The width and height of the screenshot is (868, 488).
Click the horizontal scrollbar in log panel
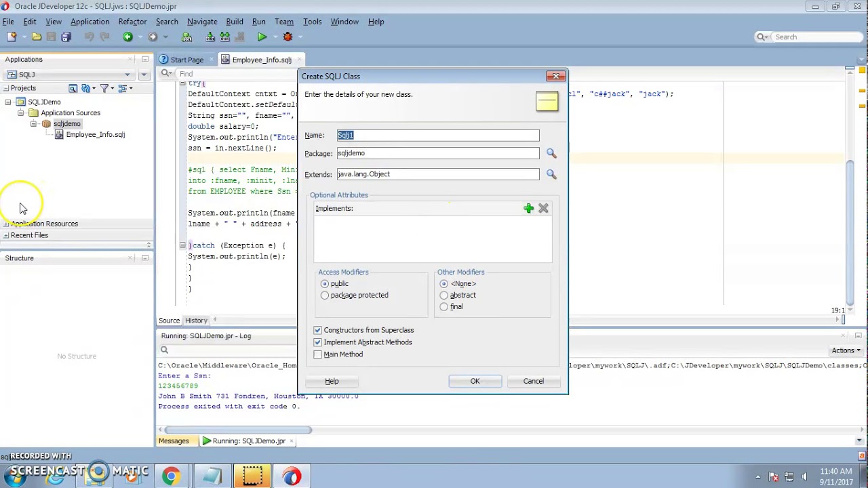239,430
